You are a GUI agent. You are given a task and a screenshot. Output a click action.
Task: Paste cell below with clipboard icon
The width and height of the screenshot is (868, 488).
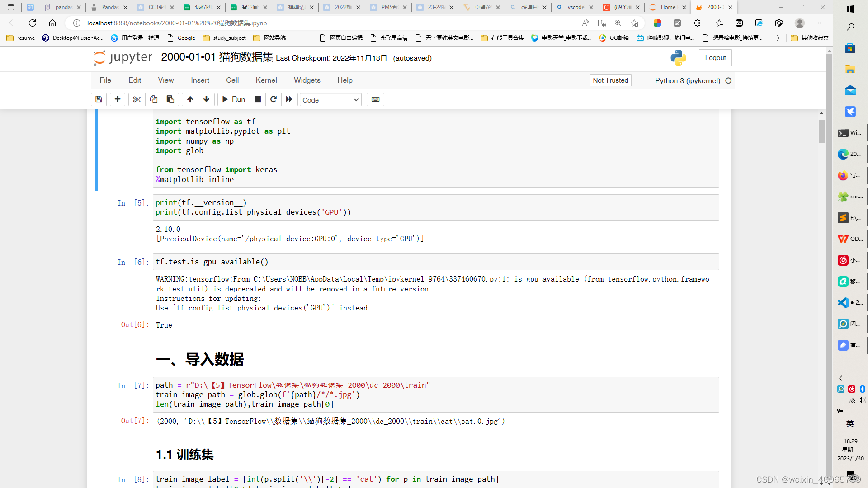[170, 99]
